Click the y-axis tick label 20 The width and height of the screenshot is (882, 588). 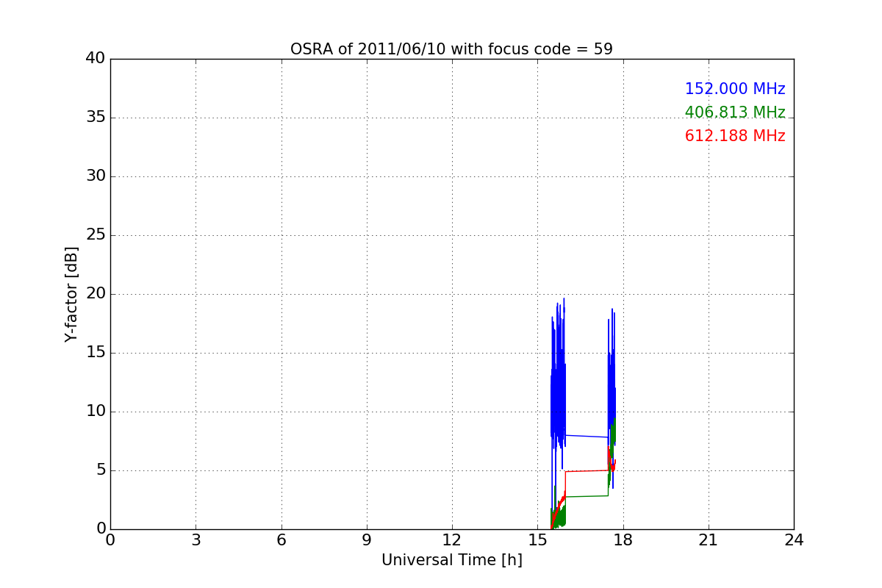[96, 294]
